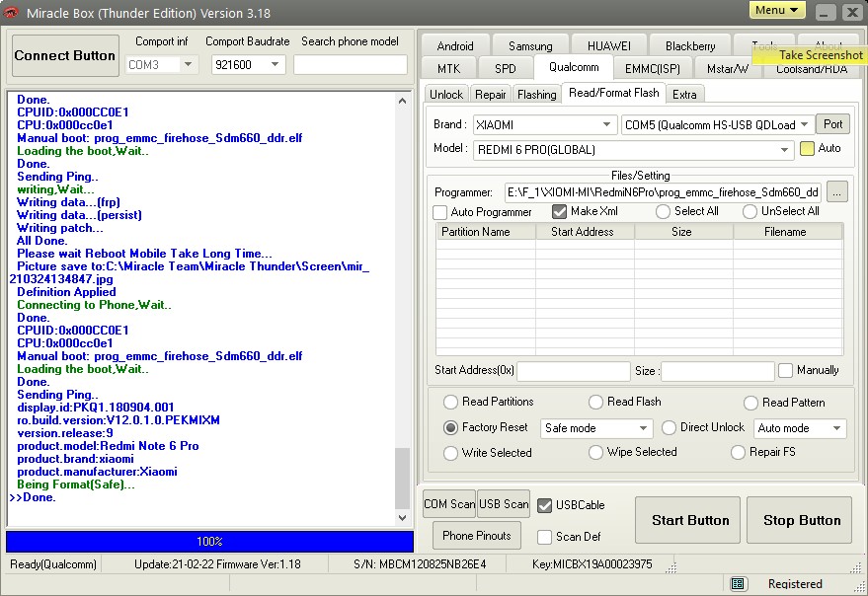Screen dimensions: 868x596
Task: Select the Wipe Selected radio button
Action: 595,452
